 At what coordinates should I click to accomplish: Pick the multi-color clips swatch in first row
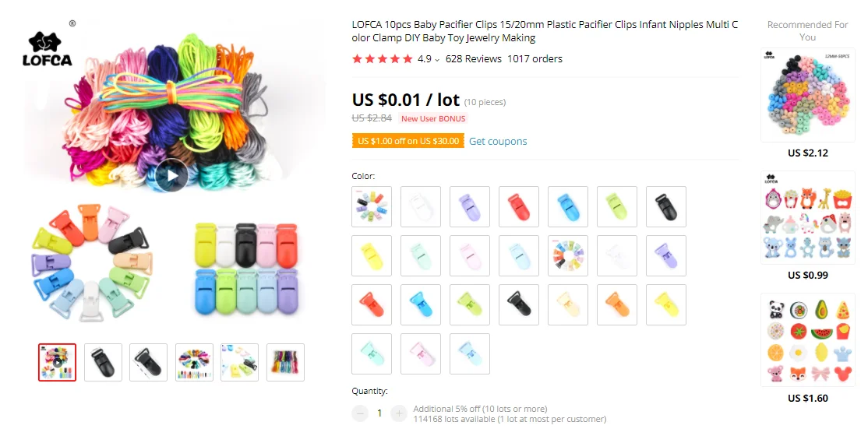pyautogui.click(x=372, y=206)
